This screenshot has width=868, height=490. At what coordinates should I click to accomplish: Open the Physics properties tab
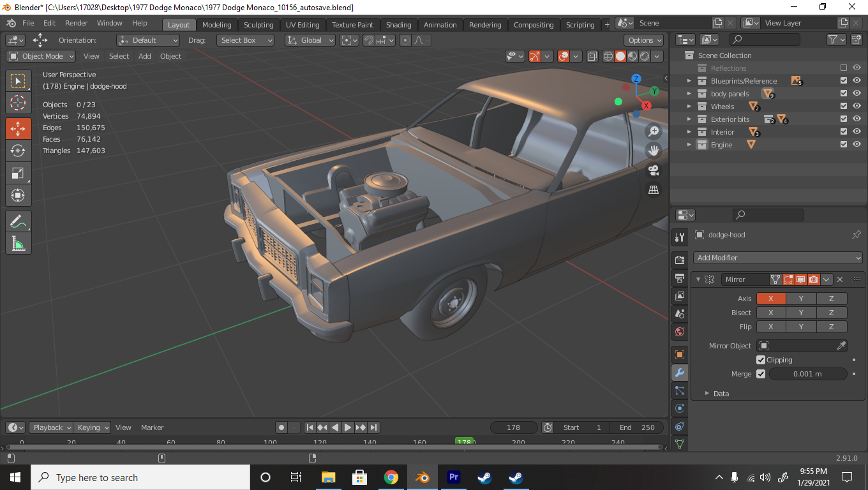[x=680, y=408]
